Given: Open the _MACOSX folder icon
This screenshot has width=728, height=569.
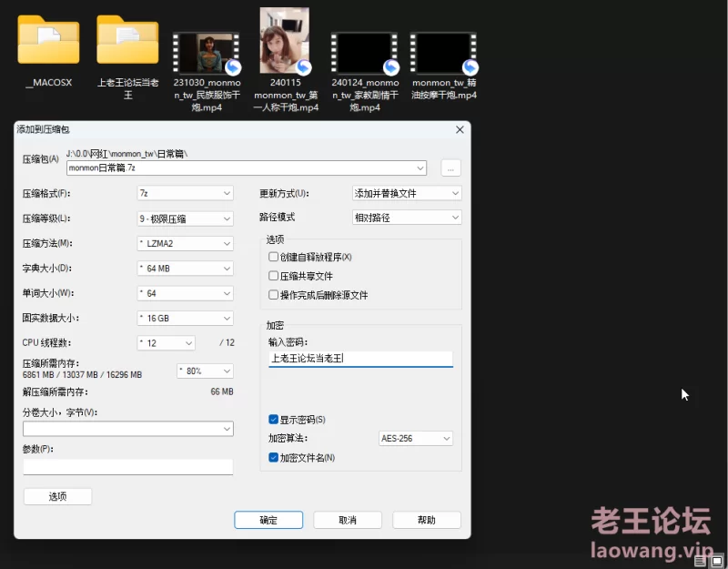Looking at the screenshot, I should coord(48,40).
